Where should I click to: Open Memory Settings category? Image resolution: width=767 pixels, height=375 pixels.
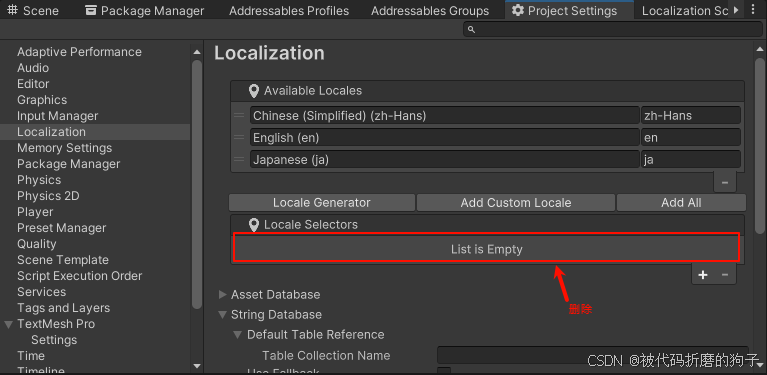click(x=64, y=148)
